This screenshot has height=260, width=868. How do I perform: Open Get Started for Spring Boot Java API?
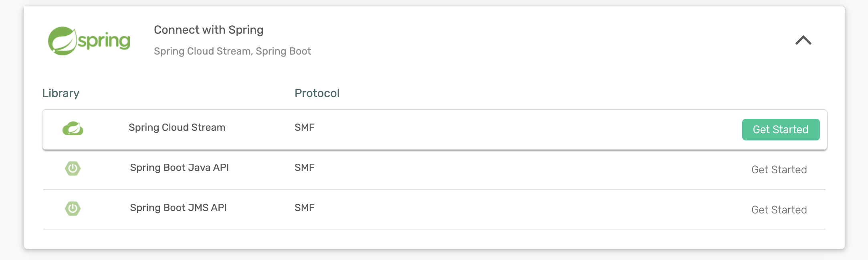tap(779, 169)
